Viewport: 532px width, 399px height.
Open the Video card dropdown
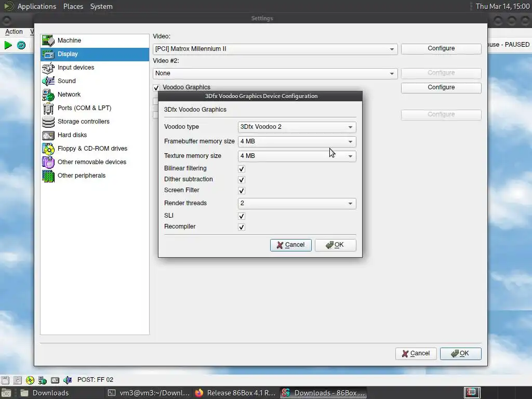tap(275, 49)
